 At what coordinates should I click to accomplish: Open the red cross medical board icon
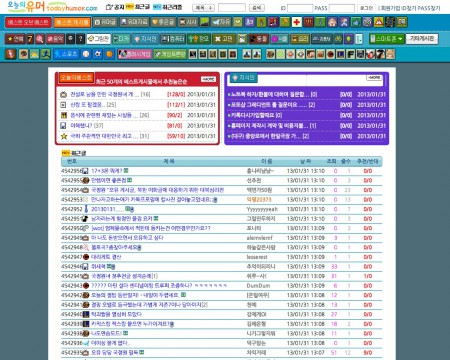tap(296, 22)
